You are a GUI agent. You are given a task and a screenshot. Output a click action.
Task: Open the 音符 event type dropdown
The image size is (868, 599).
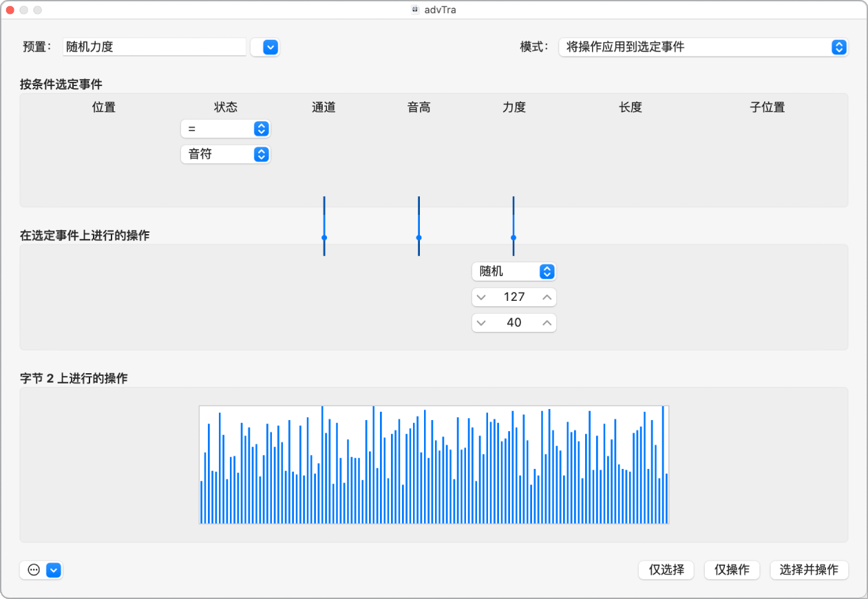tap(225, 154)
